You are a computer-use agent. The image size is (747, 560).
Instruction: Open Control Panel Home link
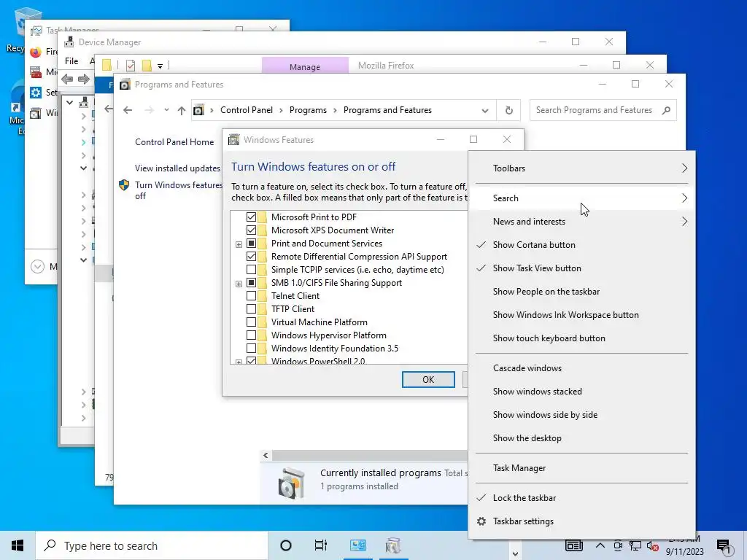point(174,142)
